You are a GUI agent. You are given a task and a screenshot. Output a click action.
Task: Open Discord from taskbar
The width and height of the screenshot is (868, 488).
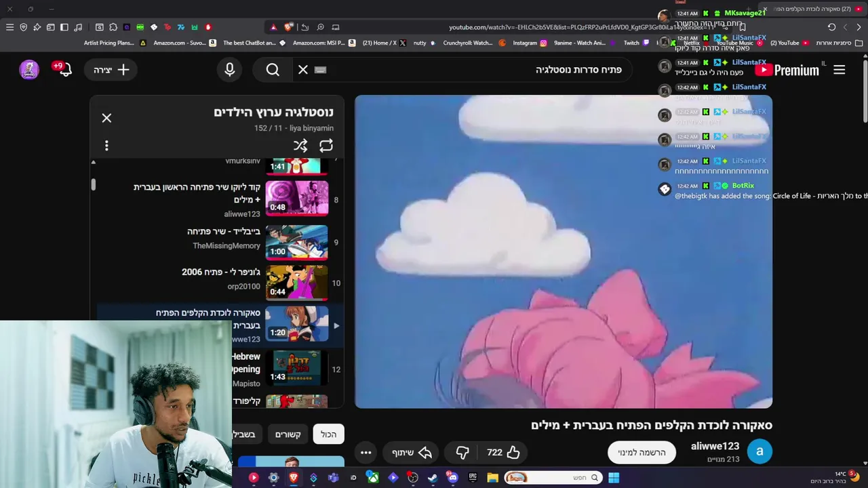click(x=452, y=478)
